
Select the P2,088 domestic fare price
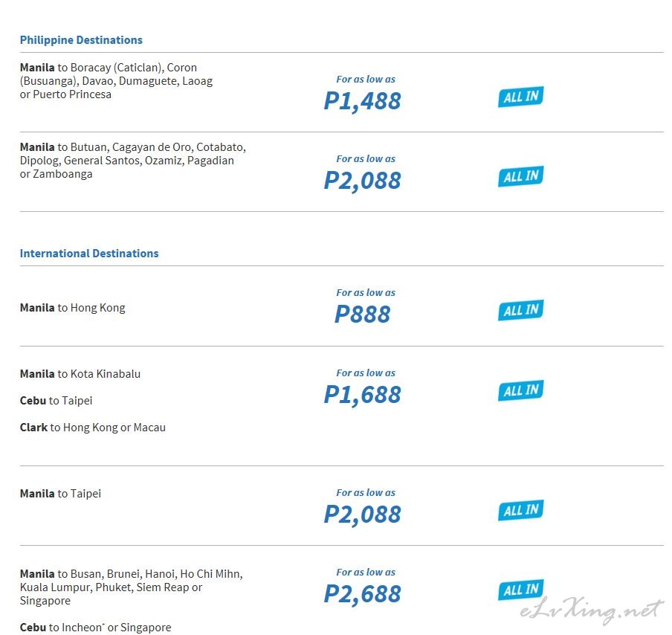point(362,181)
